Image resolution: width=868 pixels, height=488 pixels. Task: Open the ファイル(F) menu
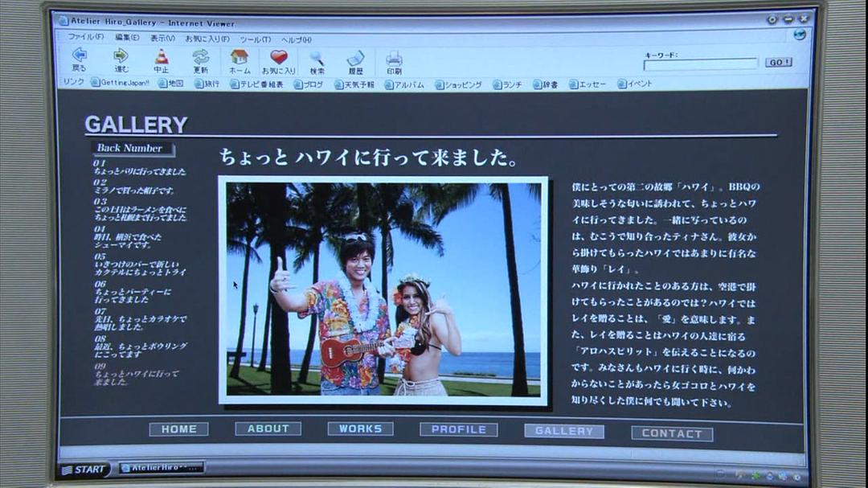85,37
